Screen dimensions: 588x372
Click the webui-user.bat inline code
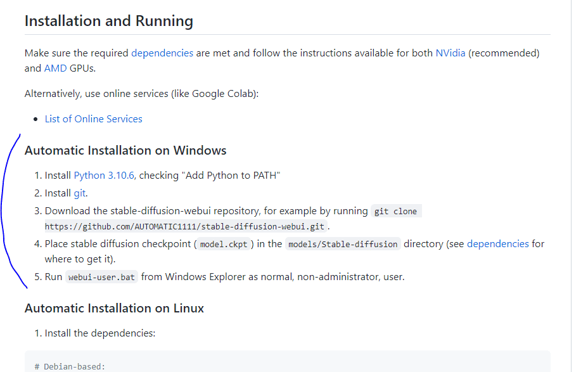(101, 278)
